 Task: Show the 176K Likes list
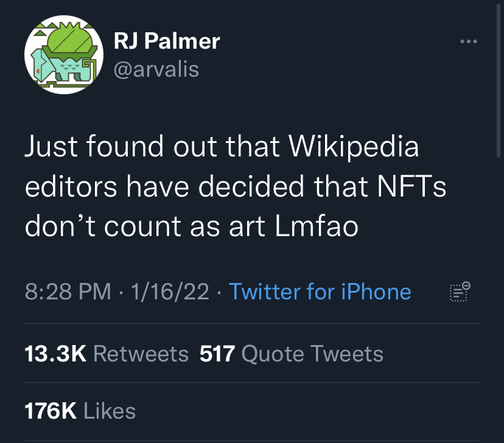click(80, 411)
